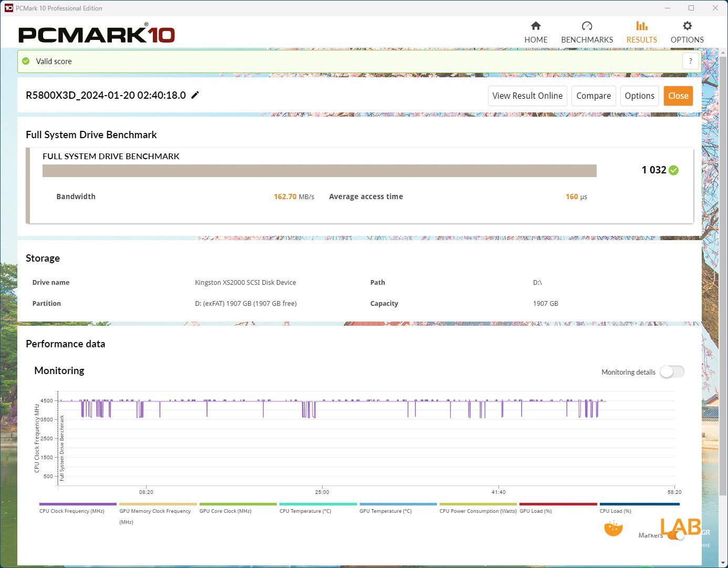Click the 4500 value on the chart axis

click(x=47, y=400)
